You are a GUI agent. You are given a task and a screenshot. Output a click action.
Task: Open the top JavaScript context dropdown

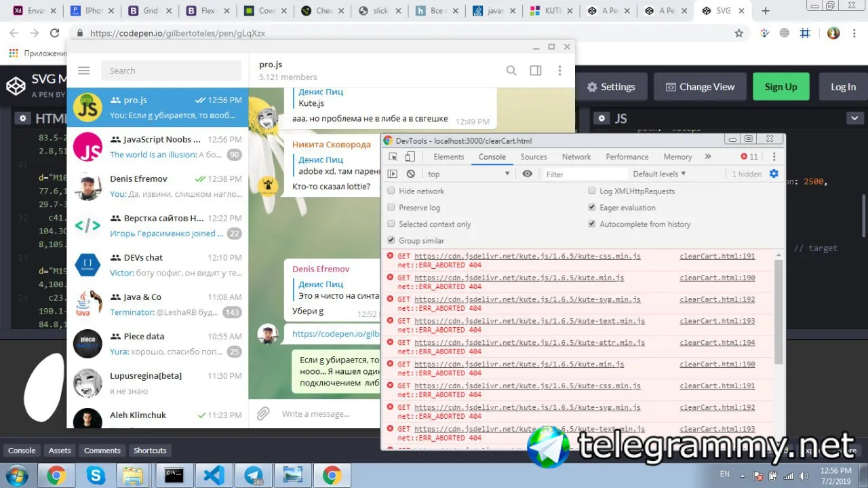coord(469,174)
